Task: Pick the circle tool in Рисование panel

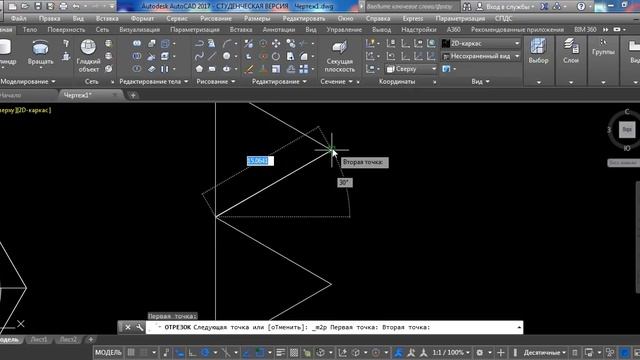Action: 227,56
